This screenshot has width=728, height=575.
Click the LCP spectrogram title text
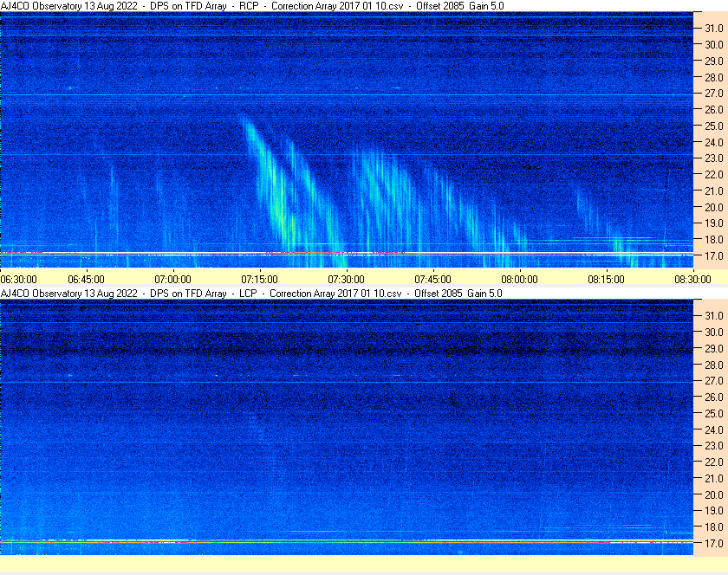(x=251, y=294)
